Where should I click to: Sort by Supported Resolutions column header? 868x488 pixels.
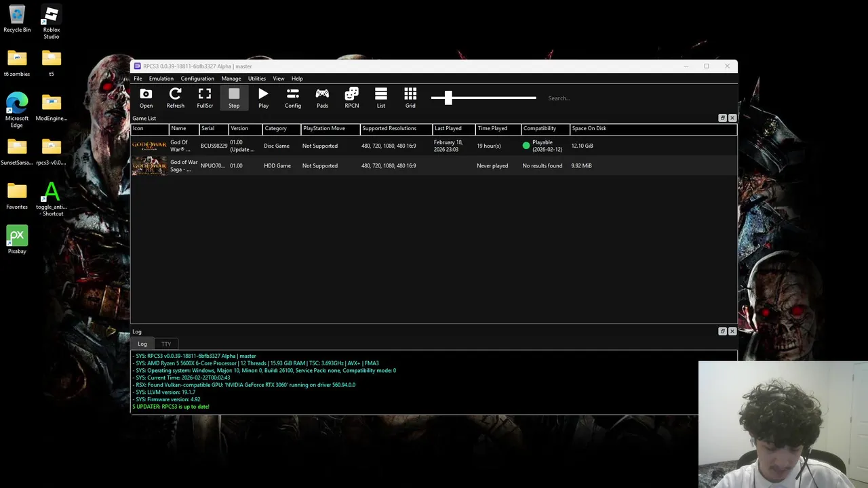(x=396, y=129)
